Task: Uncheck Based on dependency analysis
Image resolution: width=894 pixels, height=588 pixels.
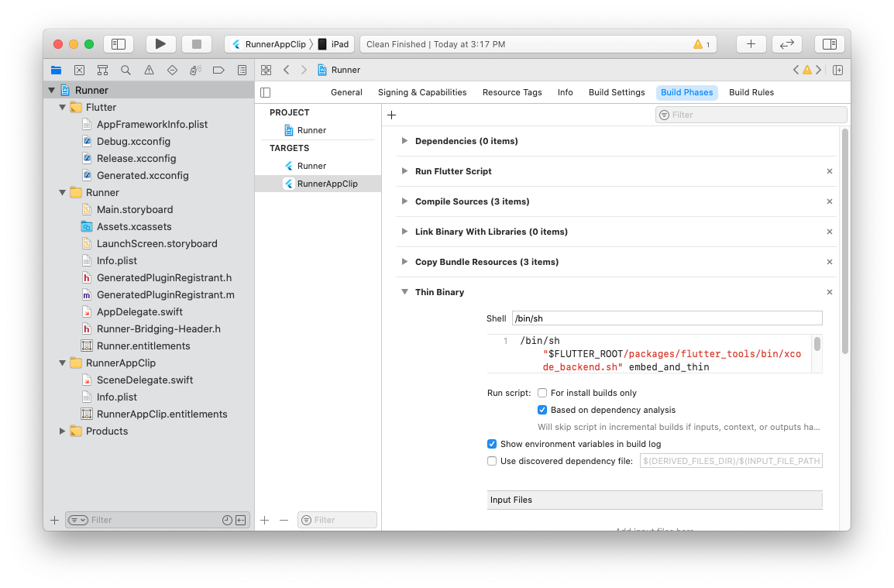Action: pos(542,410)
